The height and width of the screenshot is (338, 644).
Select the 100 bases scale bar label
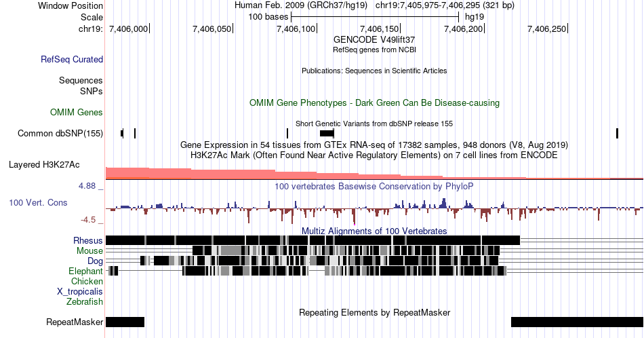[268, 17]
